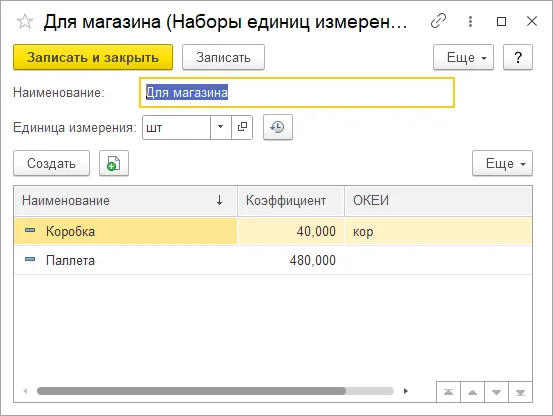Move up one row in list
This screenshot has width=553, height=416.
point(472,392)
